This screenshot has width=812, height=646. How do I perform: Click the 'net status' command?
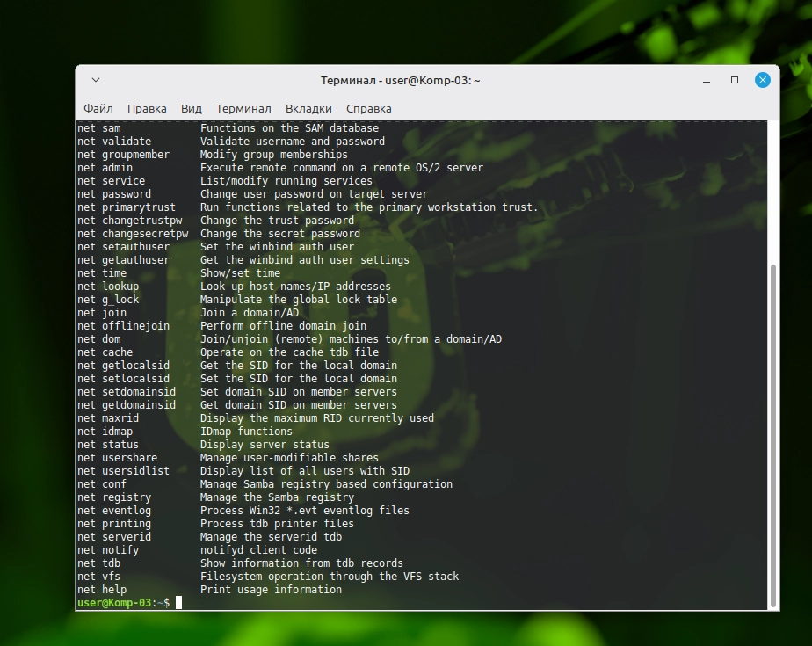[108, 445]
